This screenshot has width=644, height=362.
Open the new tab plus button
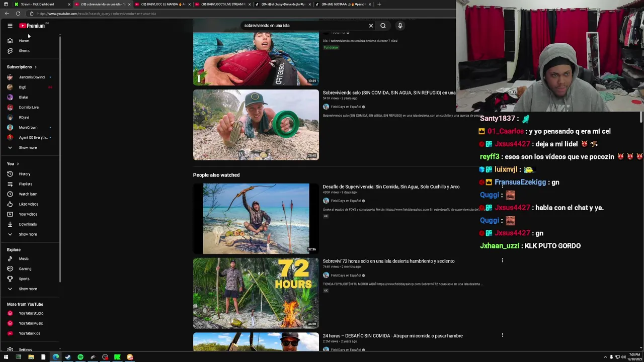[x=379, y=4]
